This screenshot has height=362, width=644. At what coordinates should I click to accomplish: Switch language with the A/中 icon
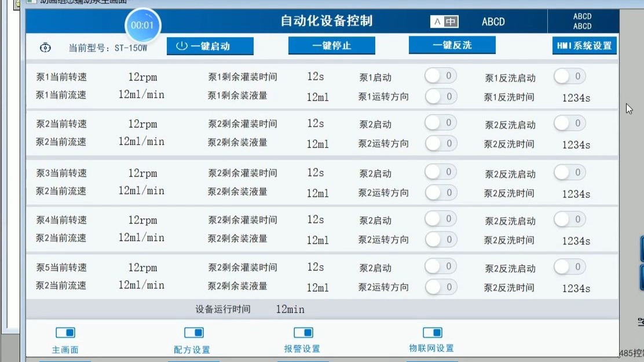pos(444,21)
